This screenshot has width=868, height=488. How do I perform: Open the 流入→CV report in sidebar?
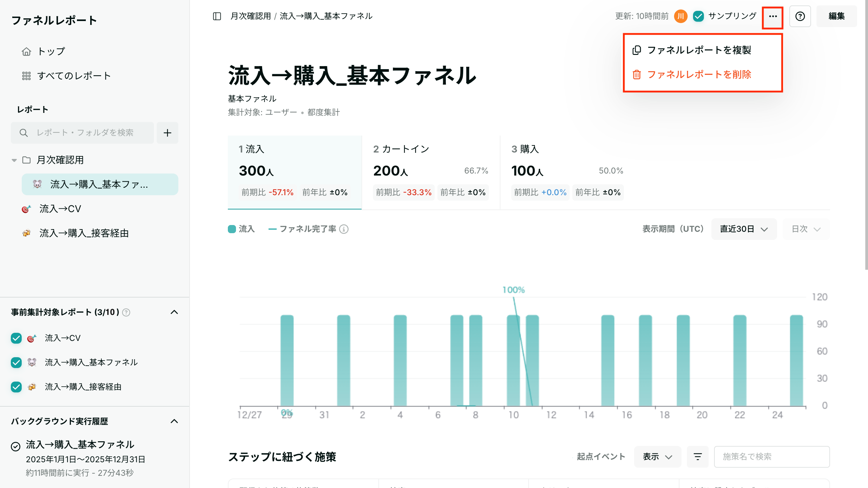(60, 209)
